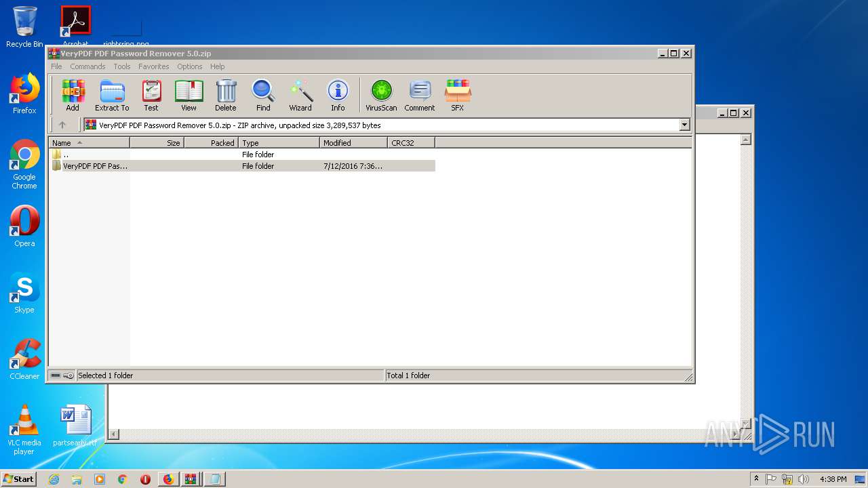Open the Help menu
The image size is (868, 488).
click(217, 66)
